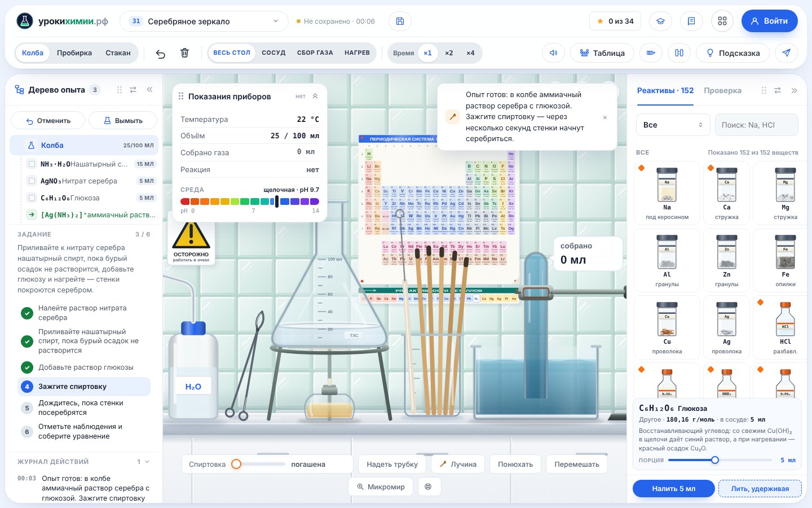Click the split columns layout icon
This screenshot has width=812, height=508.
tap(679, 53)
